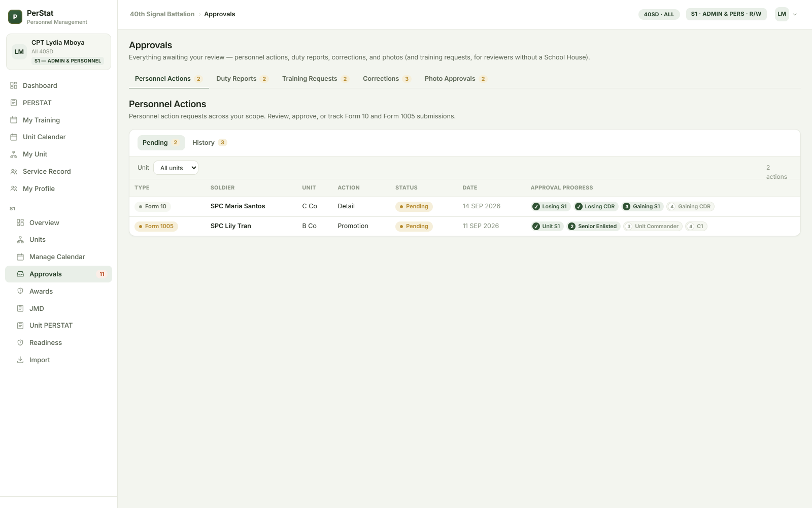This screenshot has height=508, width=812.
Task: Select the Personnel Actions tab
Action: pos(168,79)
